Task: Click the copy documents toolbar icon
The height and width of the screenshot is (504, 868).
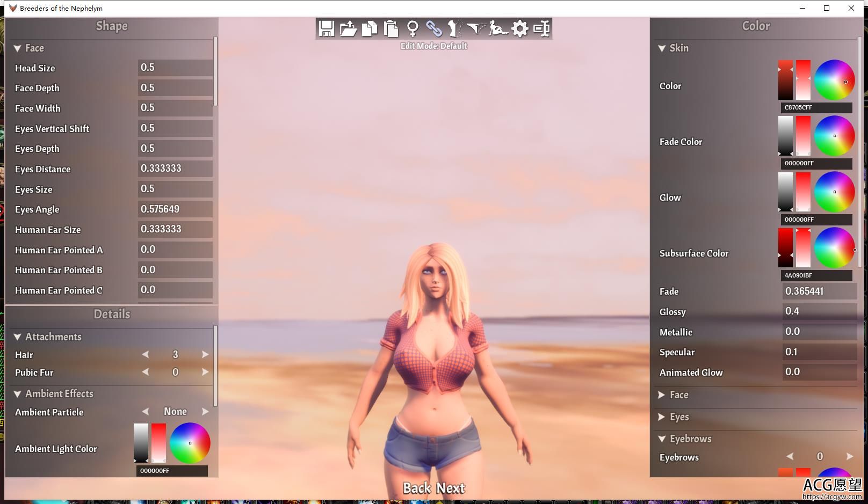Action: click(370, 28)
